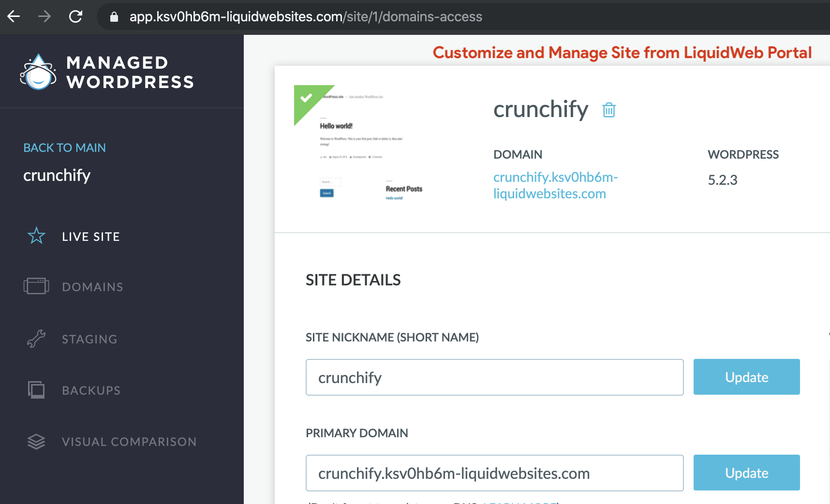The image size is (830, 504).
Task: Go to VISUAL COMPARISON section
Action: coord(129,442)
